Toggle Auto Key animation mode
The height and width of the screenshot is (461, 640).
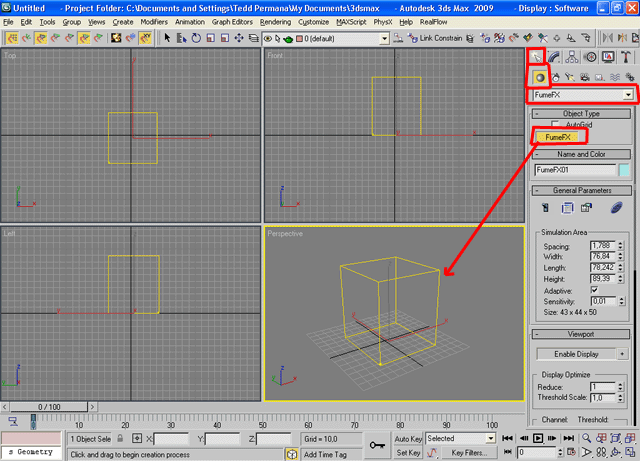[x=408, y=439]
